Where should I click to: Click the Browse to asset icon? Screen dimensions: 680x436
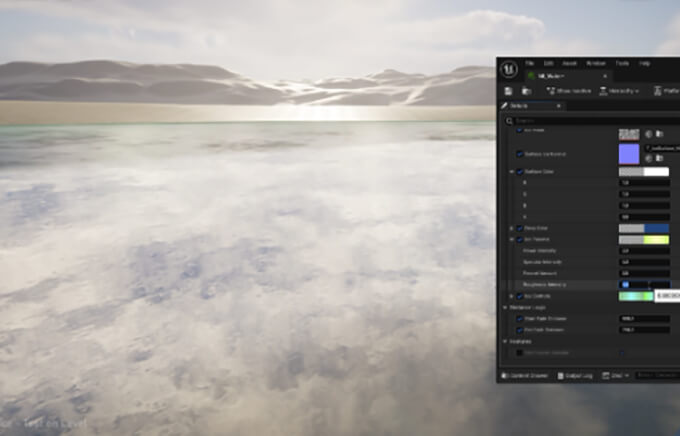tap(526, 91)
